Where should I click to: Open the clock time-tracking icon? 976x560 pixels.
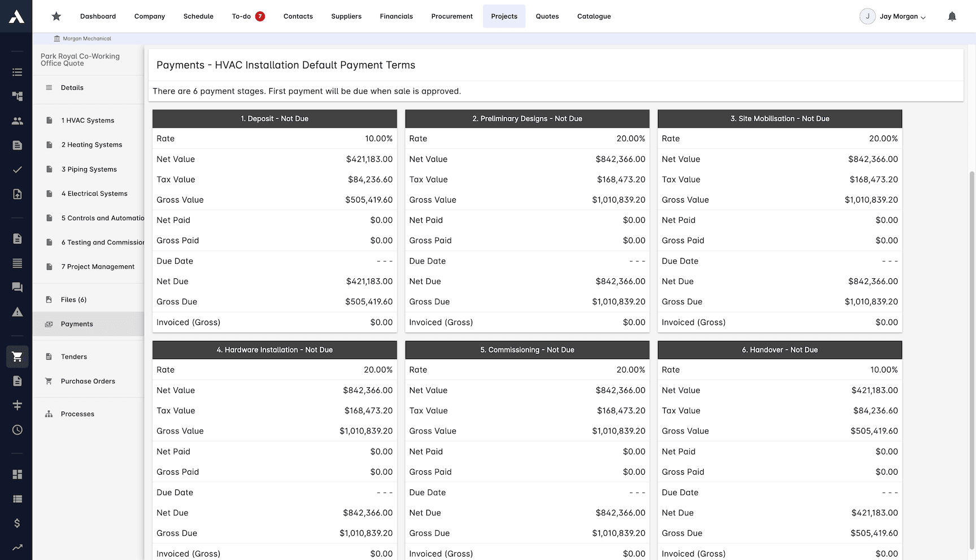pyautogui.click(x=17, y=430)
